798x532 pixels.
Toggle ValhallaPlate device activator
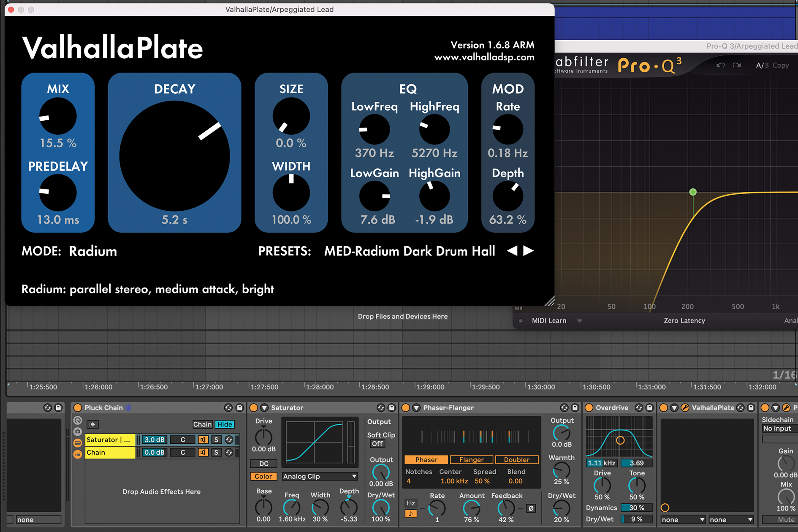pos(664,407)
